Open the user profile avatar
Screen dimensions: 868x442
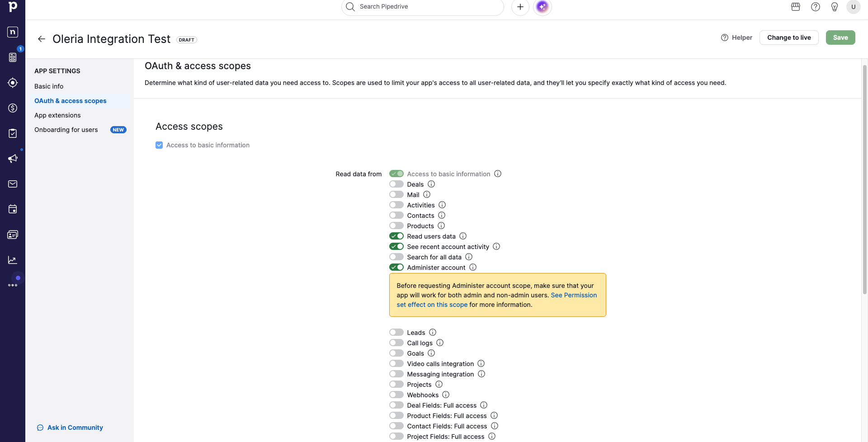[854, 7]
